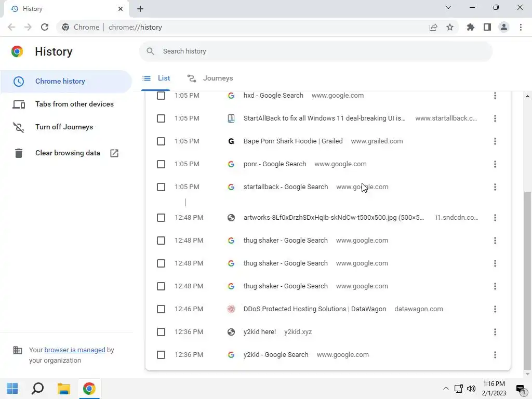Open actions menu for hxd search entry

(x=495, y=96)
